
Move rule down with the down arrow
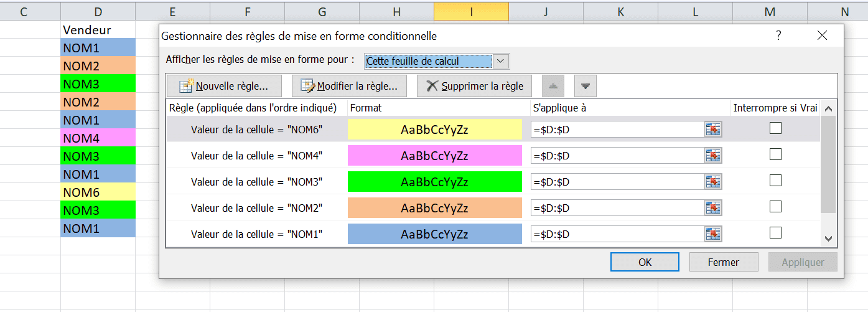coord(585,86)
